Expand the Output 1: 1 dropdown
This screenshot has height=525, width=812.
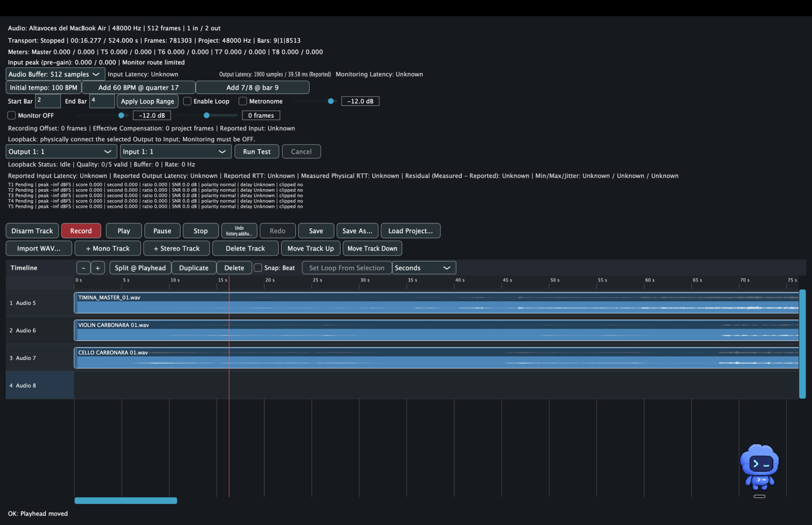click(61, 151)
